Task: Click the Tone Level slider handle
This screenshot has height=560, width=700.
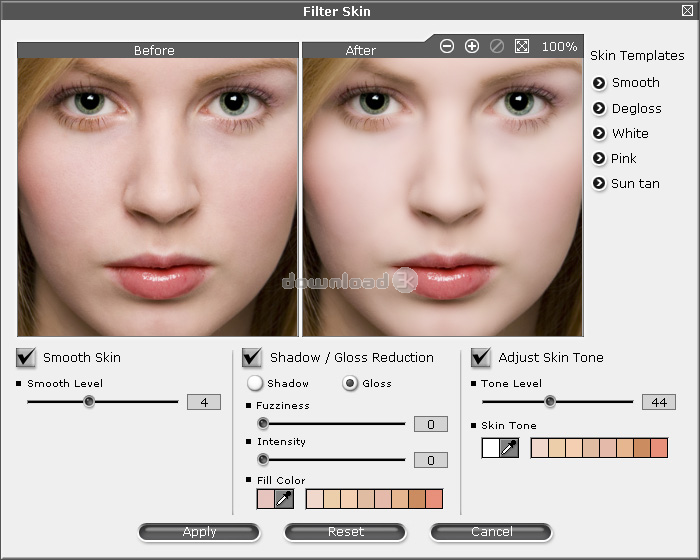Action: tap(549, 401)
